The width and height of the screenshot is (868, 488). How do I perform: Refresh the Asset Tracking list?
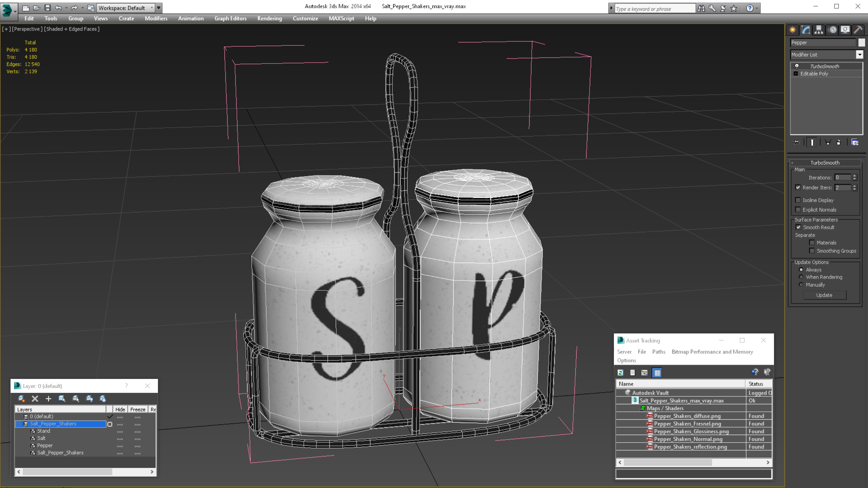point(620,373)
